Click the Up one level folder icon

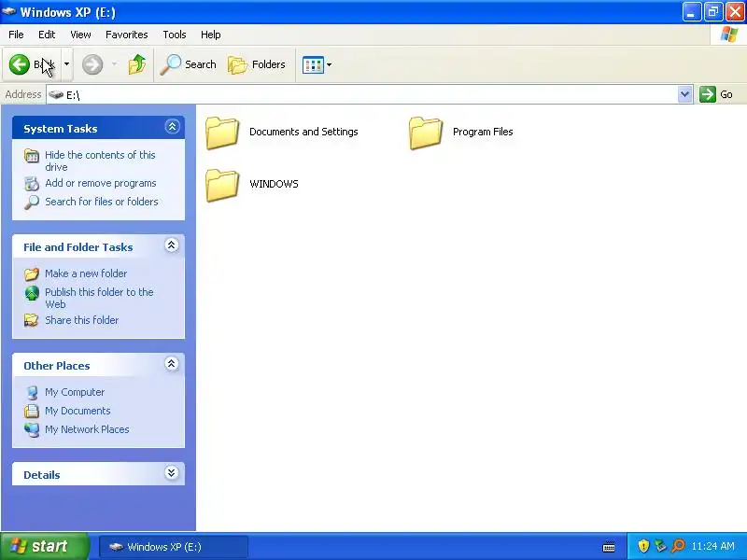pos(137,64)
